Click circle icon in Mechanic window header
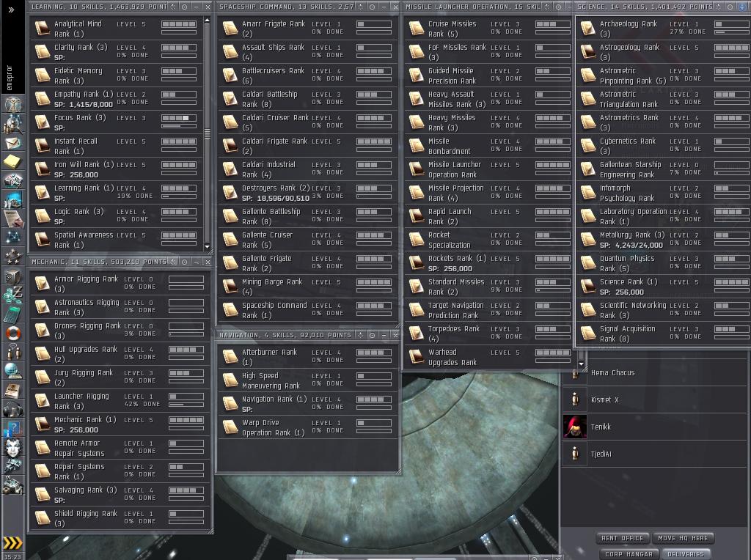The width and height of the screenshot is (751, 560). click(x=184, y=262)
